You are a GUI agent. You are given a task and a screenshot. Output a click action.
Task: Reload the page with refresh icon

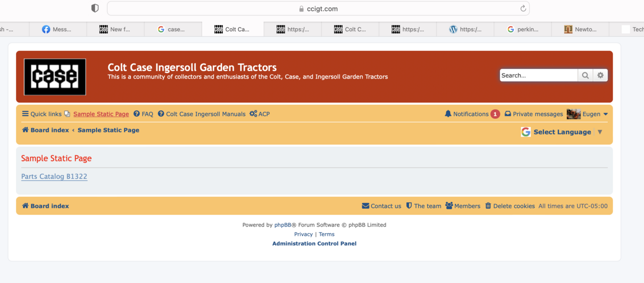point(523,9)
